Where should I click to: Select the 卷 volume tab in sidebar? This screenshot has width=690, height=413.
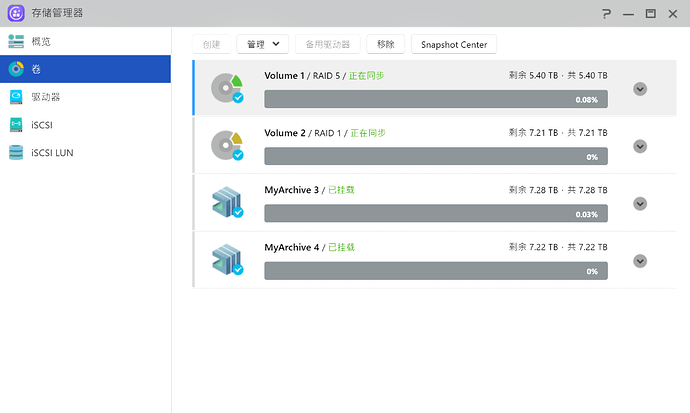tap(85, 69)
